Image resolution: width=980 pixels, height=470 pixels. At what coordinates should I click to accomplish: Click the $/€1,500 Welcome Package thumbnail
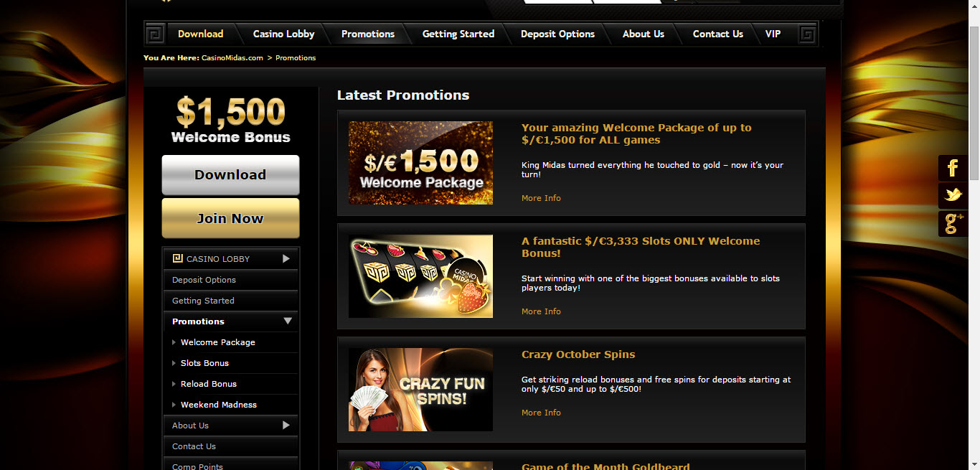420,163
